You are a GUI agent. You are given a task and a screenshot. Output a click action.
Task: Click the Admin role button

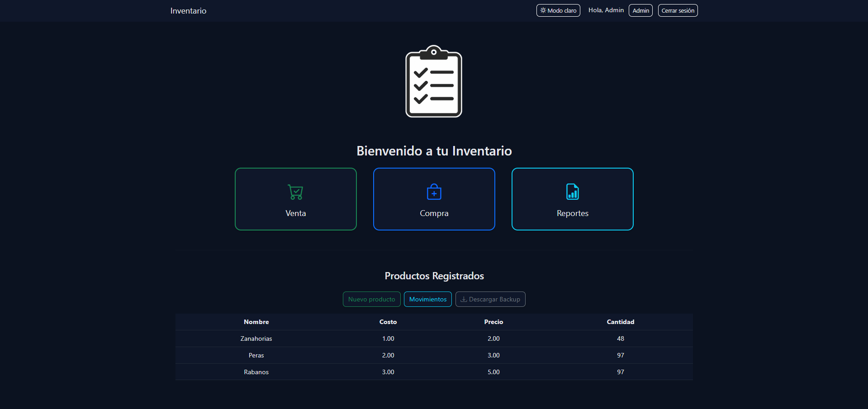(640, 10)
